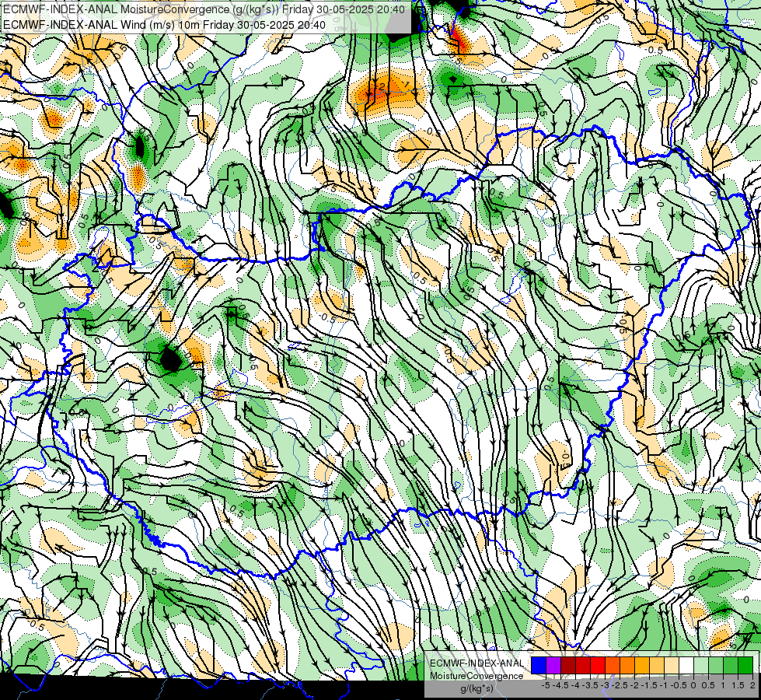
Task: Click the purple legend color swatch
Action: point(553,666)
